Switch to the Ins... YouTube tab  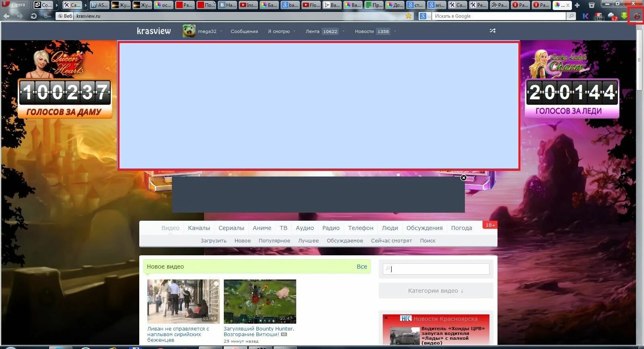tap(248, 5)
